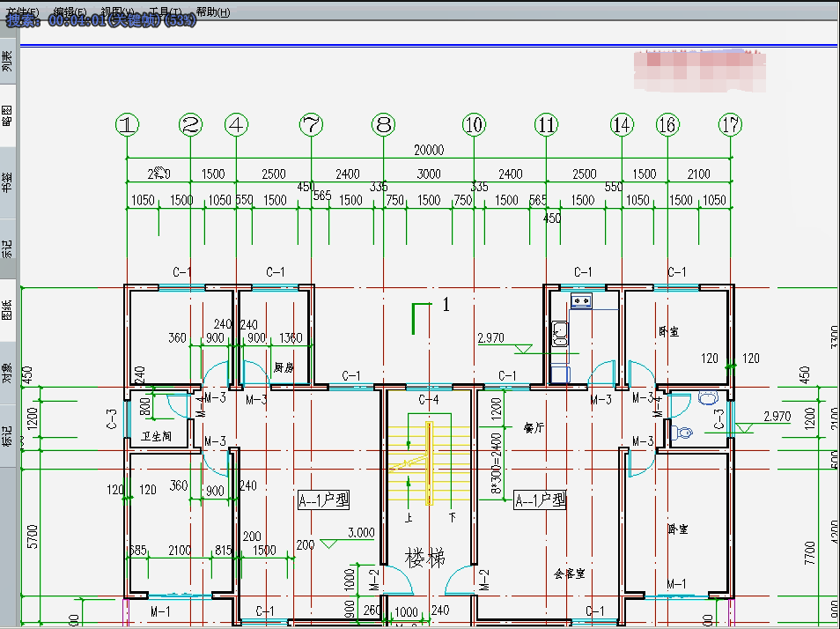Click the 楼梯 stair label
Screen dimensions: 840x629
[x=425, y=559]
